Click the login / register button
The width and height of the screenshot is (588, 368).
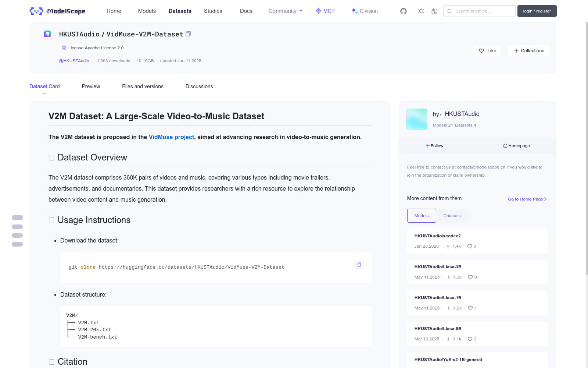537,11
